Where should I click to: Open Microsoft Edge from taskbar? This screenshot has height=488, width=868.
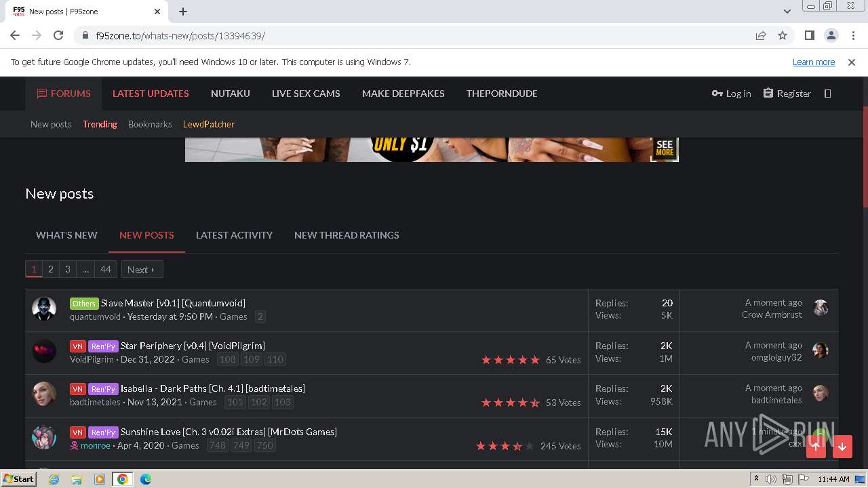pyautogui.click(x=145, y=479)
